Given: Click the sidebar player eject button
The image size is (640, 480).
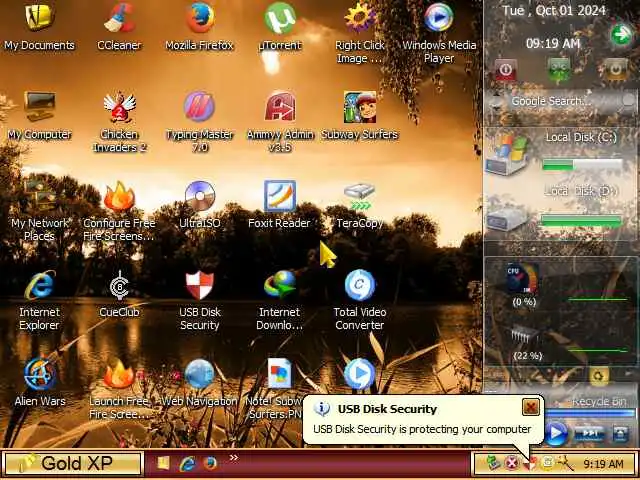Looking at the screenshot, I should tap(620, 433).
